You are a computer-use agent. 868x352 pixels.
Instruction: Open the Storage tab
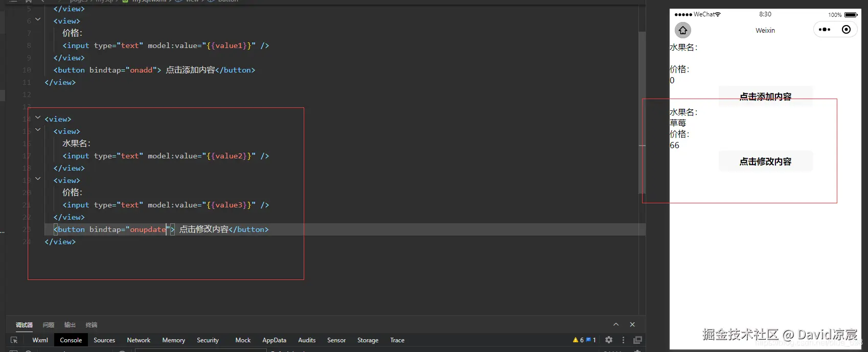click(x=368, y=340)
